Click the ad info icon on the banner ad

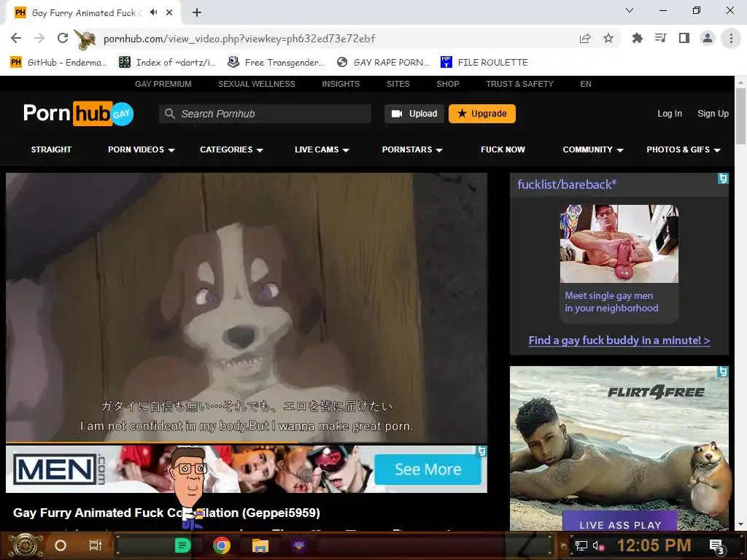coord(481,451)
